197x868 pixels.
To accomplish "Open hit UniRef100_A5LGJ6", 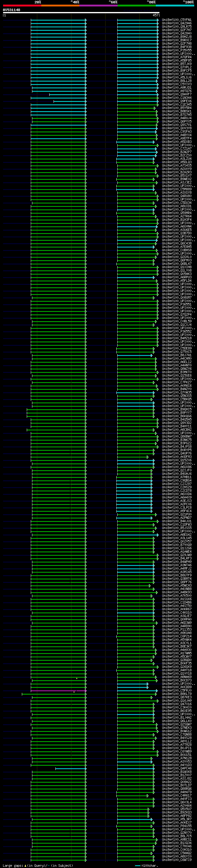I will [177, 78].
